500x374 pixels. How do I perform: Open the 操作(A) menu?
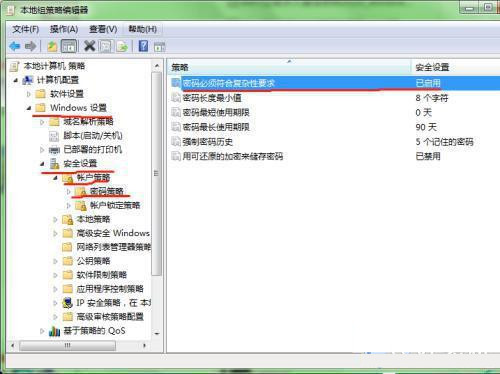pos(64,29)
